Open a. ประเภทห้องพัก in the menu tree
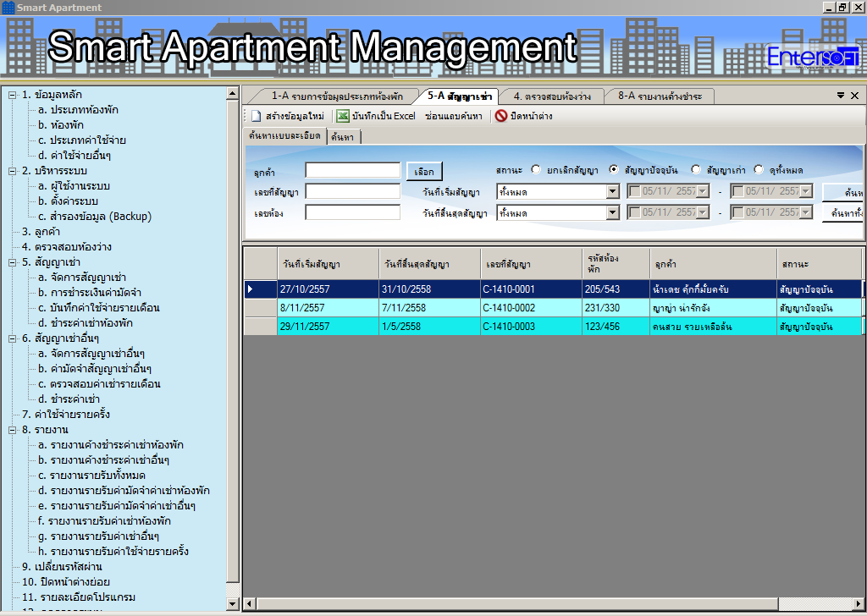The image size is (867, 616). coord(78,110)
